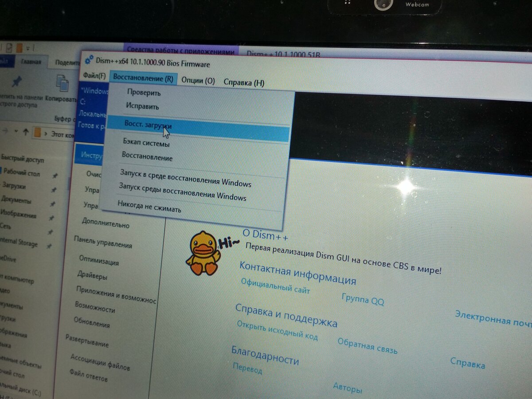Click the Up arrow in Explorer navigation

click(25, 132)
